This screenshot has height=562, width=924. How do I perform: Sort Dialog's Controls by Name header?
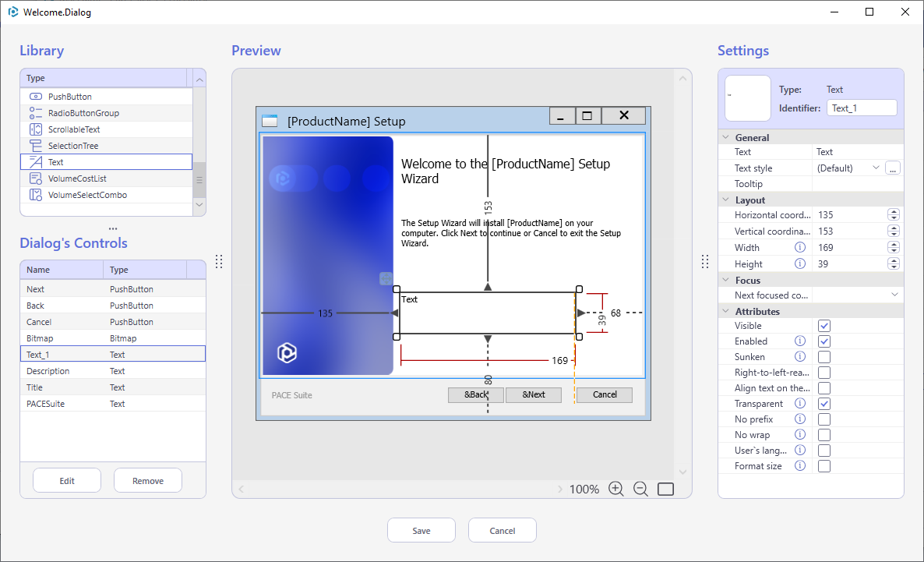(62, 270)
